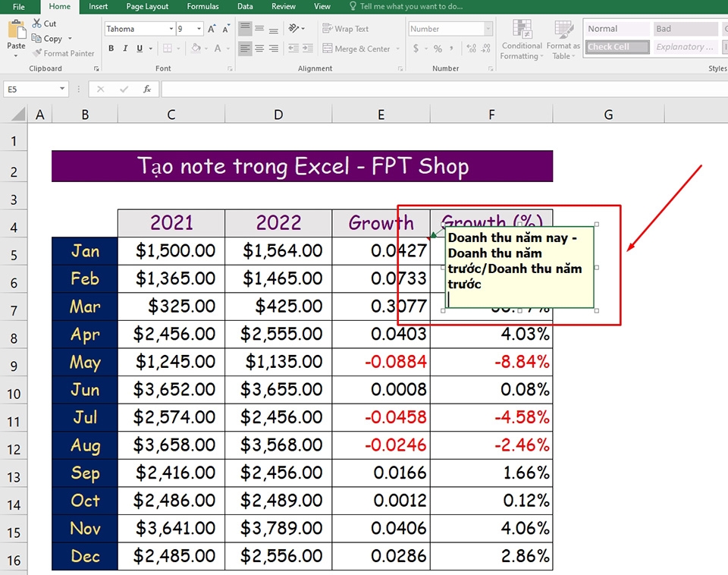Click the Font Color A icon
The height and width of the screenshot is (575, 728).
pos(218,49)
